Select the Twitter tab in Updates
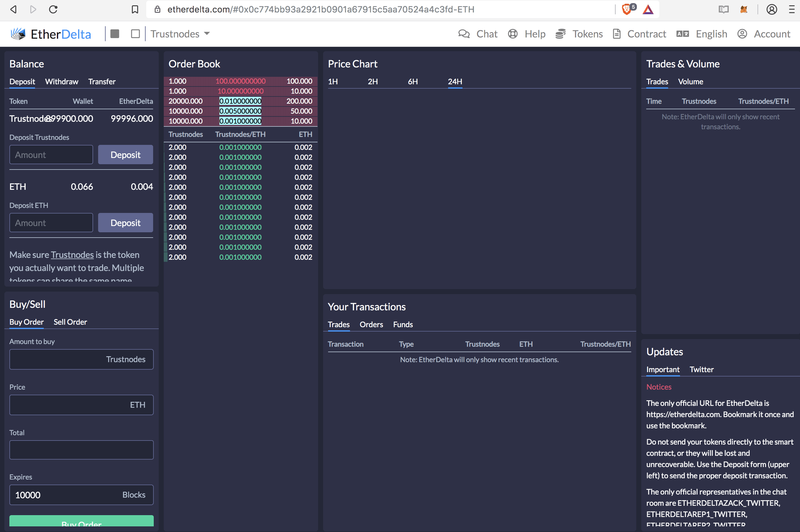 click(702, 369)
